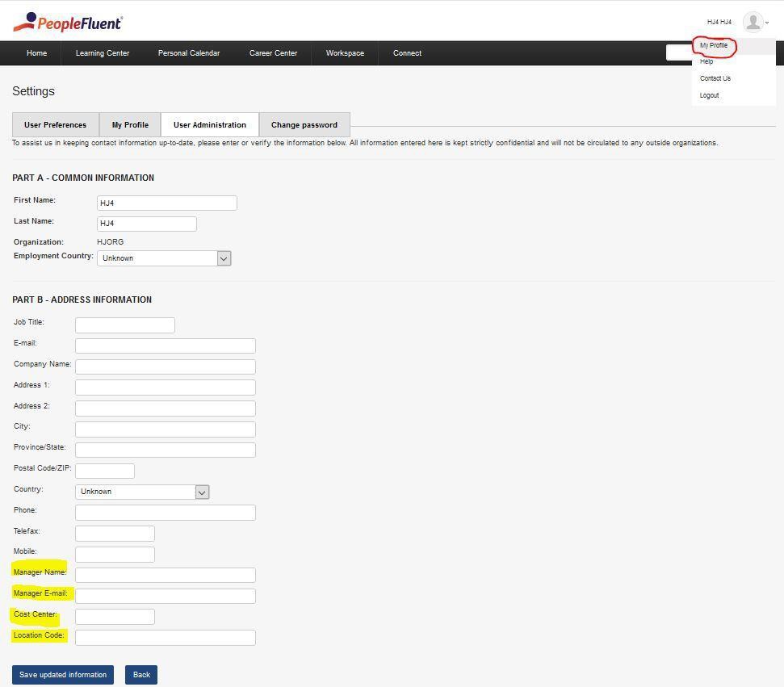Click Logout in user dropdown
The height and width of the screenshot is (687, 784).
[x=709, y=95]
